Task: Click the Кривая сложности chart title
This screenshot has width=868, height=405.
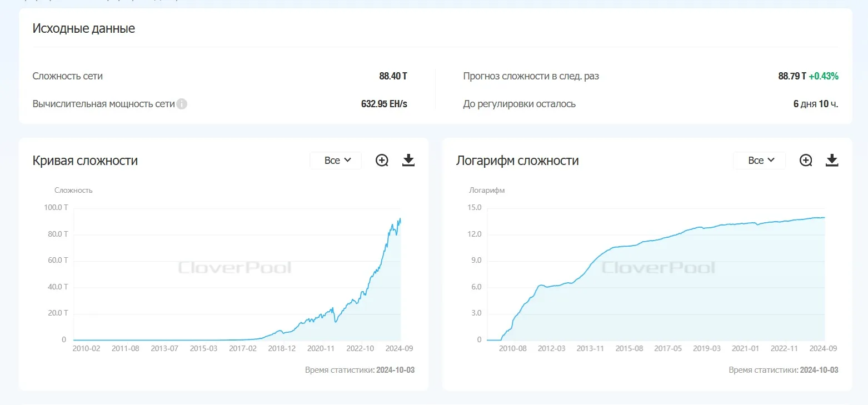Action: pyautogui.click(x=85, y=161)
